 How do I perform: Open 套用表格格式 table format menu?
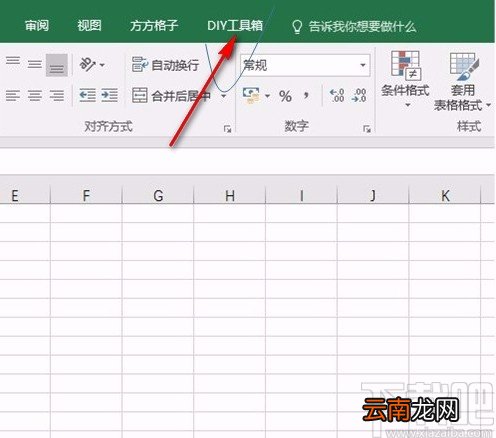point(462,81)
